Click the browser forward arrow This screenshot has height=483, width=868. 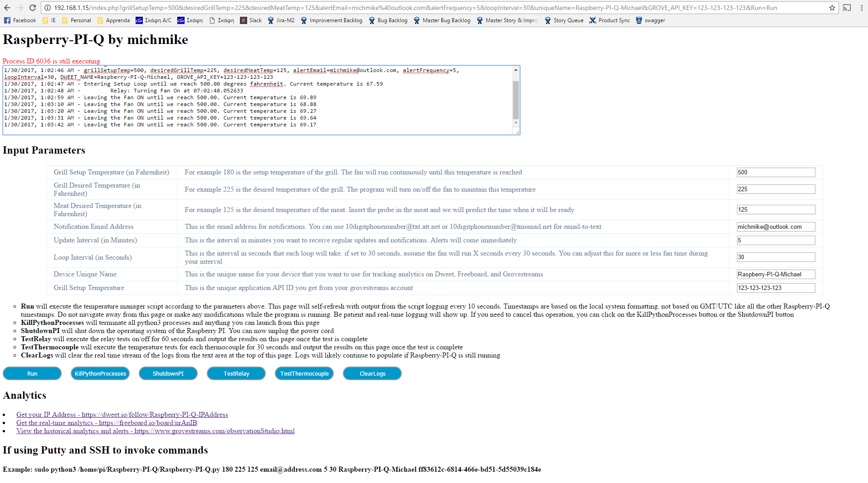tap(20, 8)
